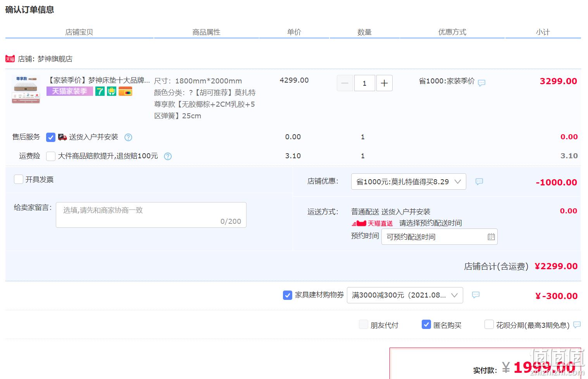Image resolution: width=588 pixels, height=379 pixels.
Task: Click the 4299.00 unit price
Action: coord(294,80)
